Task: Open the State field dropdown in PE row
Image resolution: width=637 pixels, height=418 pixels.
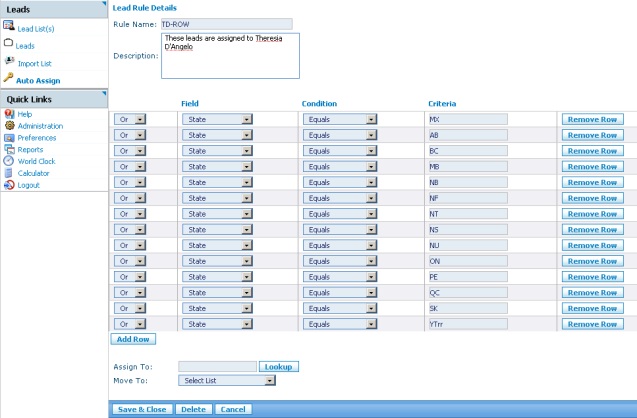Action: point(217,277)
